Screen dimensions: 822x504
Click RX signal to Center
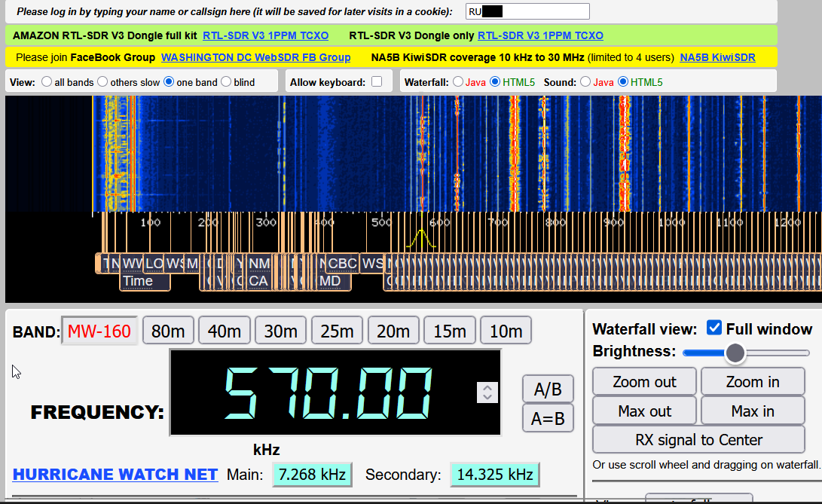coord(698,440)
